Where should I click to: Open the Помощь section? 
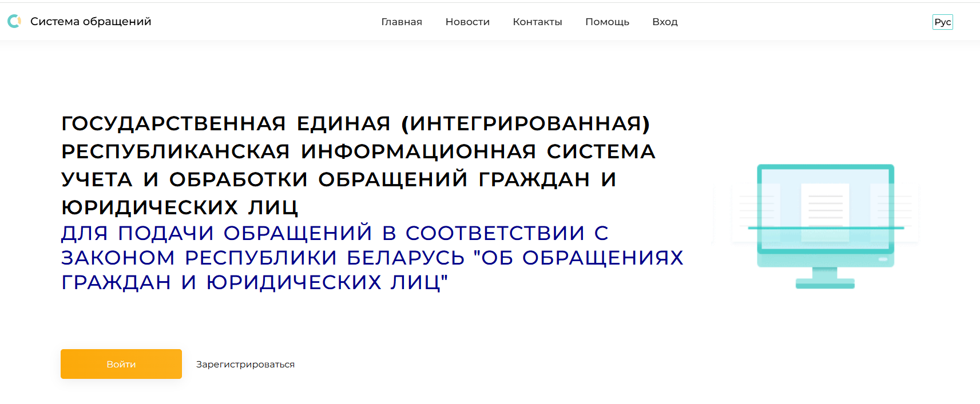coord(607,22)
